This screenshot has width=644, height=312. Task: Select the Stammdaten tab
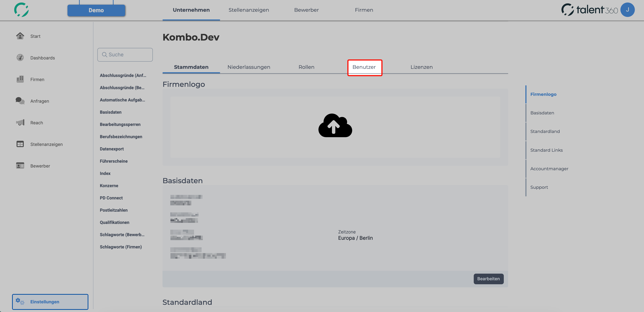[x=191, y=67]
